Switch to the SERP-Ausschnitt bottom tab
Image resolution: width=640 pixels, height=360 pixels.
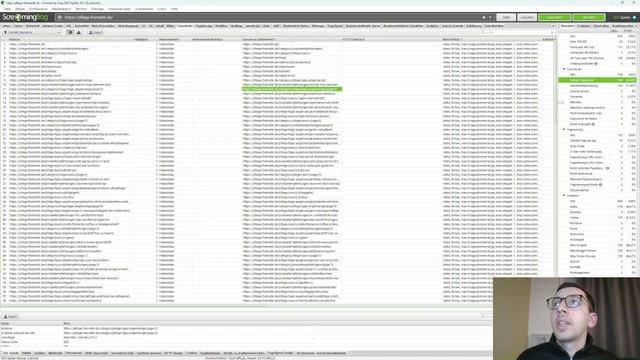[x=97, y=353]
